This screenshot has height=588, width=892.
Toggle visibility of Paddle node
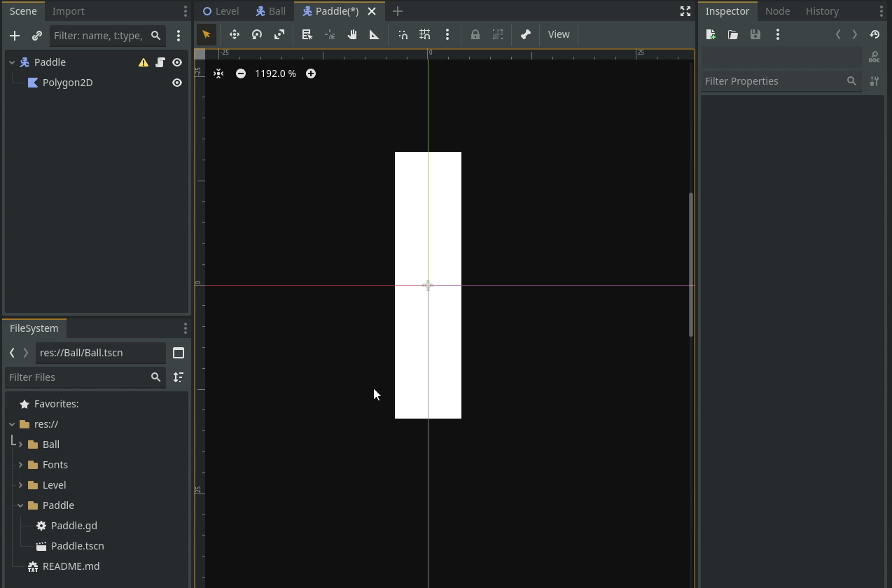(x=177, y=62)
